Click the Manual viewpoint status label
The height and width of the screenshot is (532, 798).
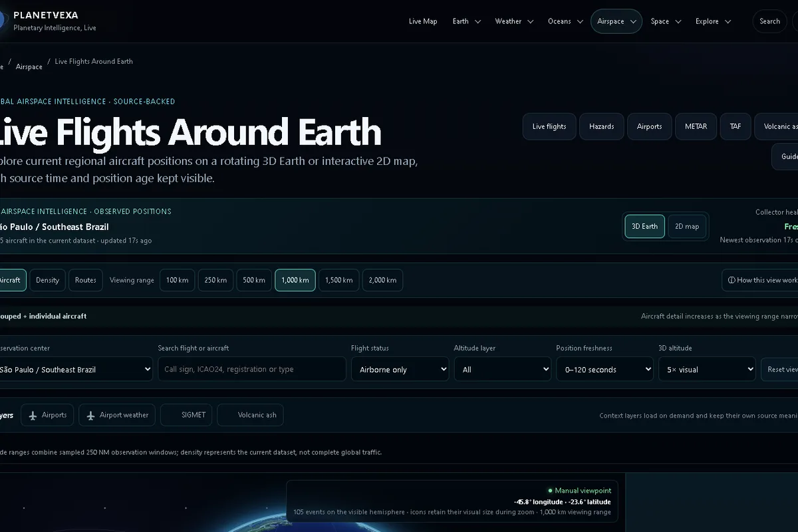[x=583, y=490]
